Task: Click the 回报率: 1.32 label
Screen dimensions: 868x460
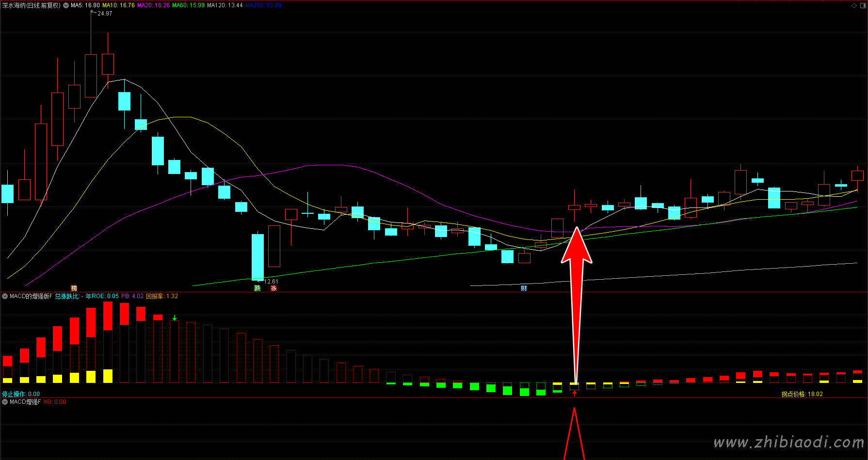Action: pyautogui.click(x=162, y=296)
